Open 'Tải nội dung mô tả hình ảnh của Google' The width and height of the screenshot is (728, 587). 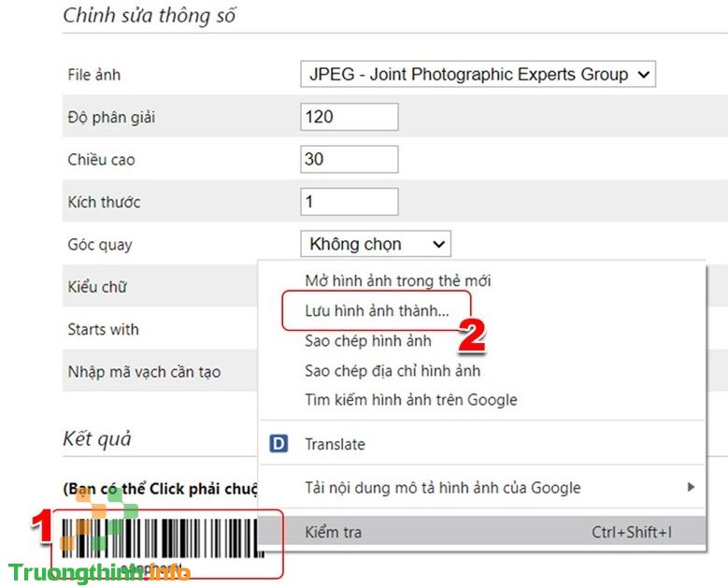[x=443, y=488]
